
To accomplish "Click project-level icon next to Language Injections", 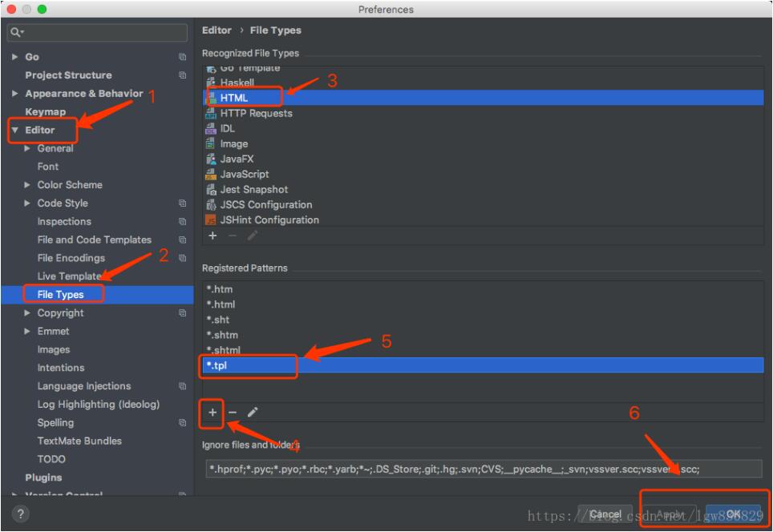I will (182, 386).
